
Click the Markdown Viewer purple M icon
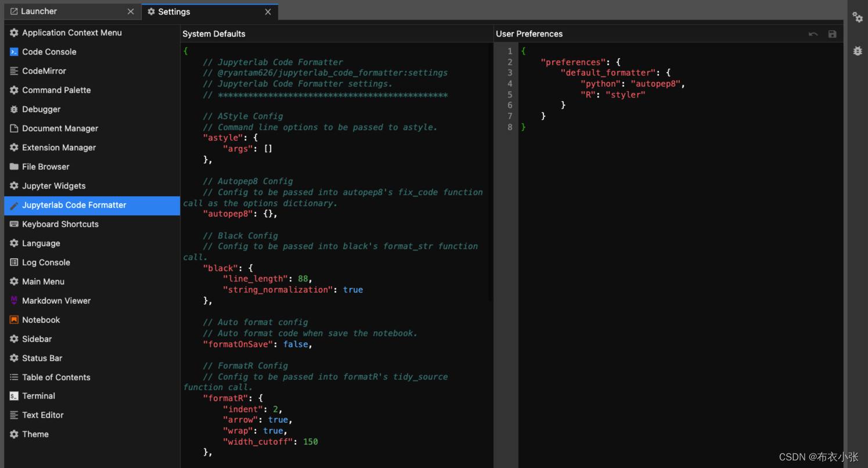pos(14,301)
